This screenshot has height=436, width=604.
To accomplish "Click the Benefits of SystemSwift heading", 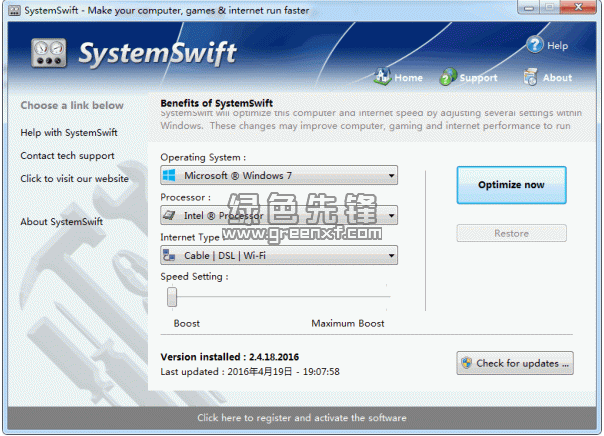I will (216, 103).
